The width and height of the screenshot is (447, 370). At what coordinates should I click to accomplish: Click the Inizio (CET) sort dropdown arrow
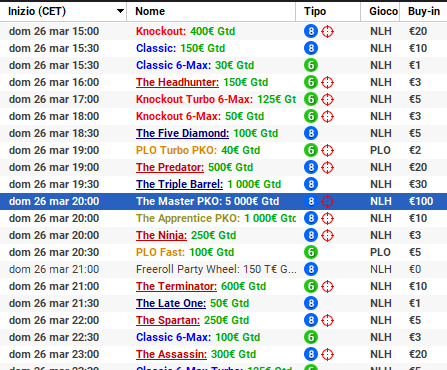point(120,11)
